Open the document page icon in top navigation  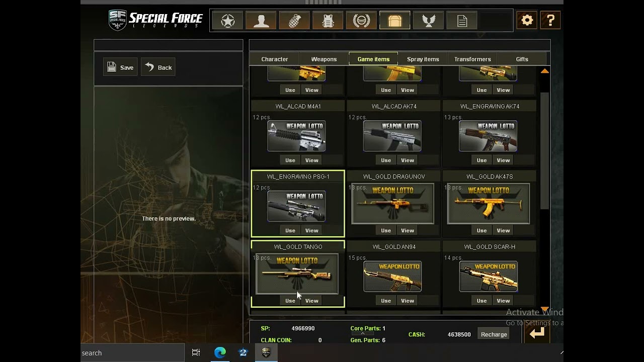click(462, 21)
